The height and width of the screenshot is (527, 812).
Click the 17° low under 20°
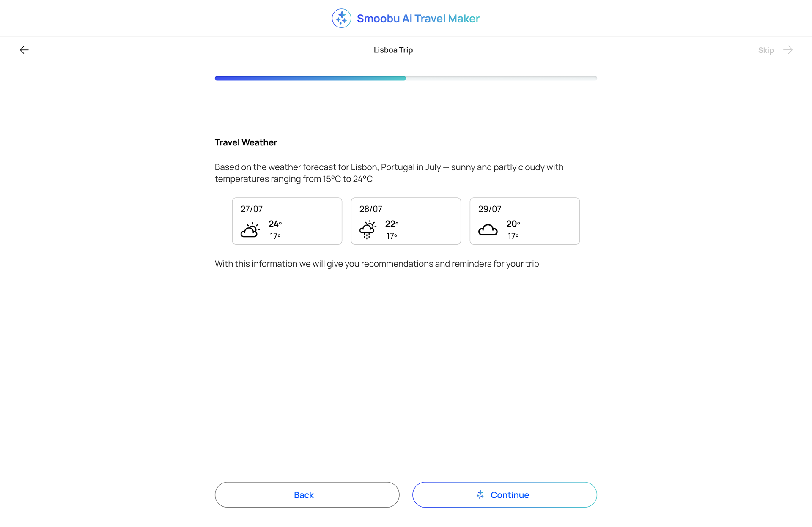[x=513, y=236]
